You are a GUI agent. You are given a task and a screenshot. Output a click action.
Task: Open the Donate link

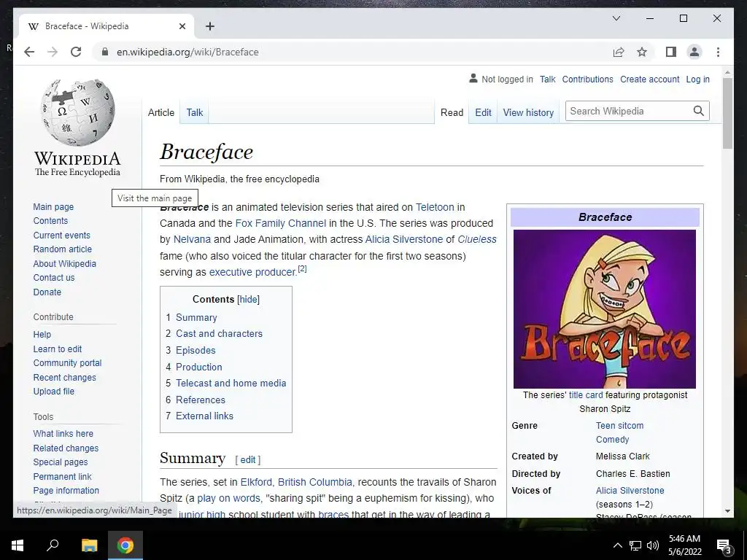point(47,292)
